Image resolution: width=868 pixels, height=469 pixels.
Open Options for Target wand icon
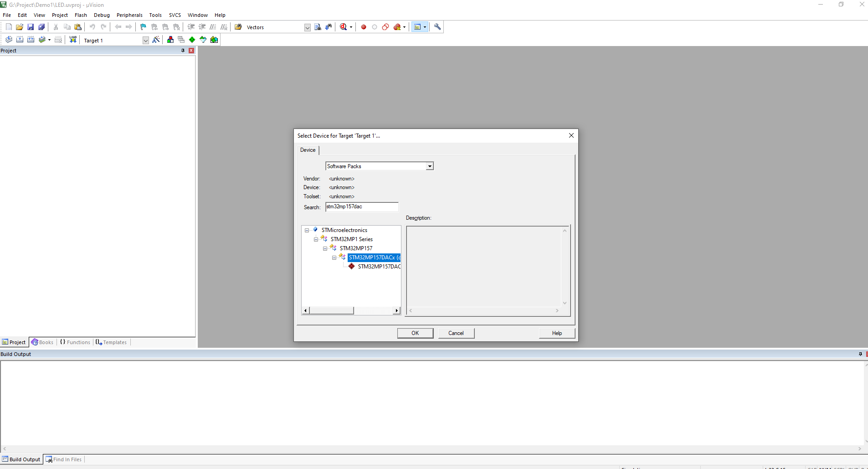click(156, 40)
